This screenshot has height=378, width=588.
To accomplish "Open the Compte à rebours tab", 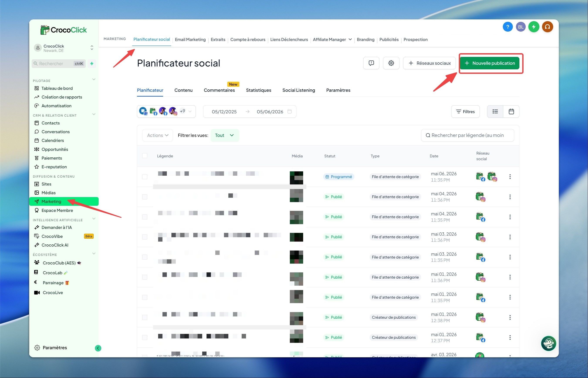I will [248, 39].
